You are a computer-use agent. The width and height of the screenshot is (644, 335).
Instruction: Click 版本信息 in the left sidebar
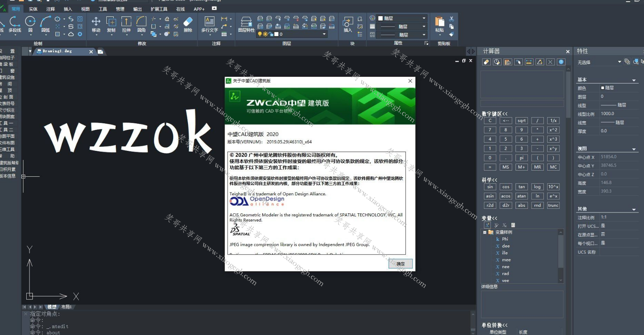tap(7, 176)
